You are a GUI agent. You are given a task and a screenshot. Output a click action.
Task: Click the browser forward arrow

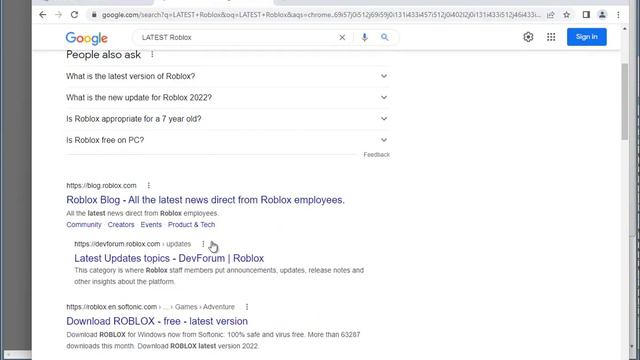point(58,15)
